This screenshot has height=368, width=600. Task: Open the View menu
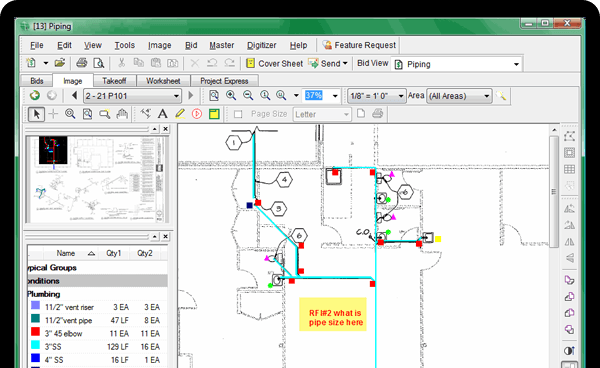point(93,45)
